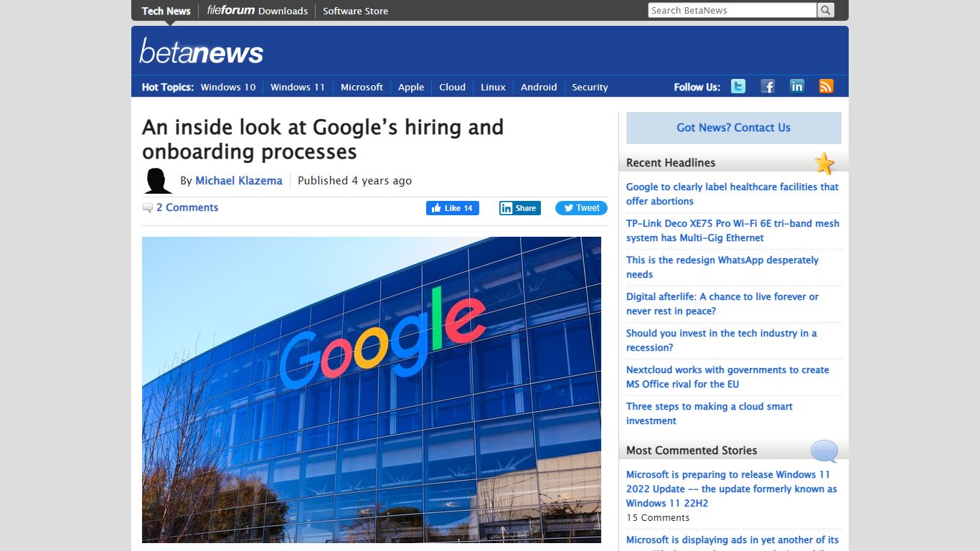The image size is (980, 551).
Task: Open the Windows 11 hot topic
Action: 298,87
